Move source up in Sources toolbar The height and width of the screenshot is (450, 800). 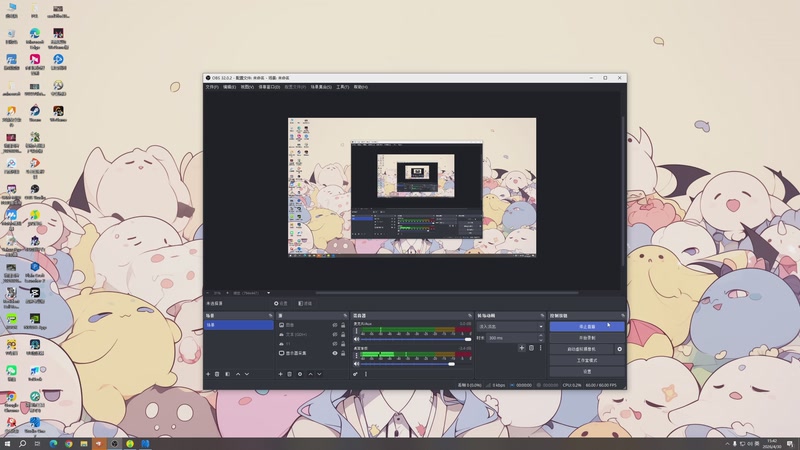(x=310, y=374)
